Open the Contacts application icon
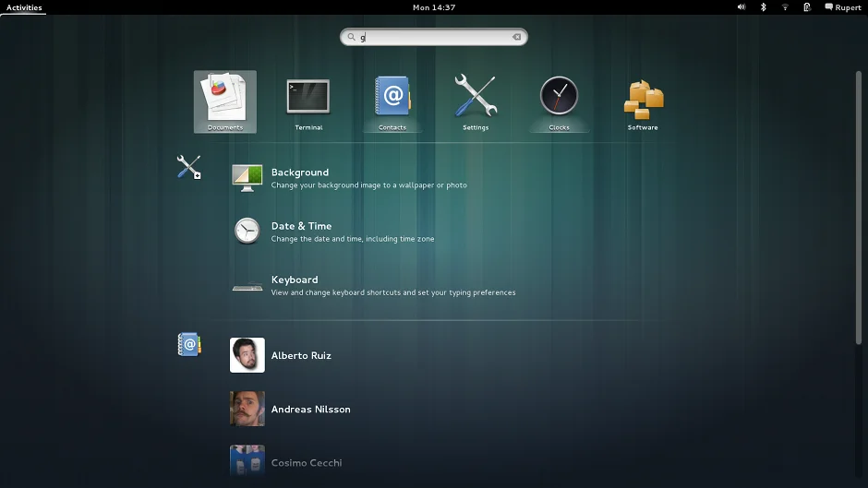868x488 pixels. coord(392,101)
